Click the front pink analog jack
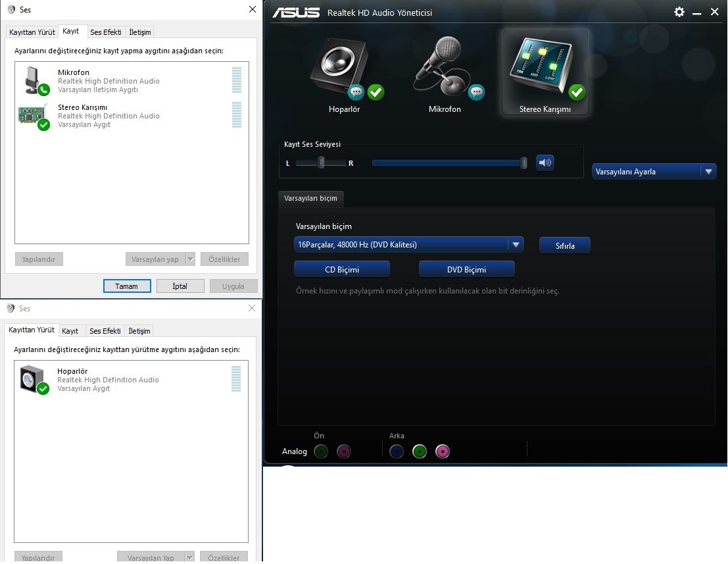Viewport: 728px width, 564px height. [343, 451]
